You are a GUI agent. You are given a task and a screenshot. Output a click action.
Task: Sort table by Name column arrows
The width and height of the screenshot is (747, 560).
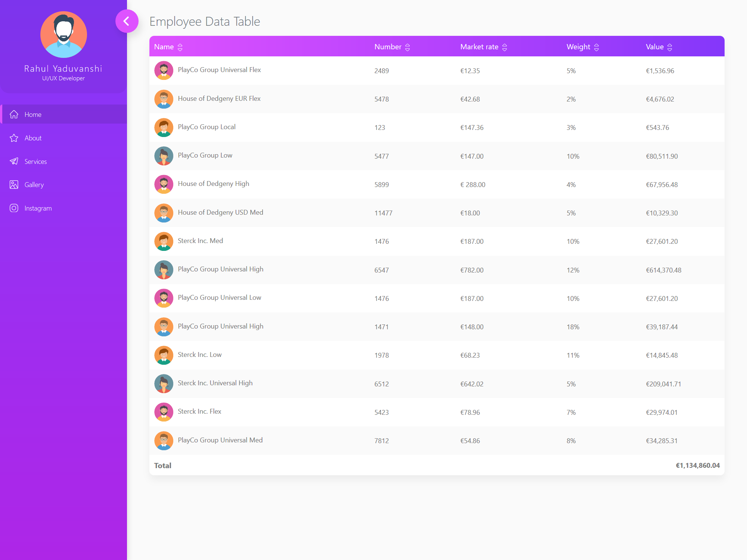click(x=180, y=47)
